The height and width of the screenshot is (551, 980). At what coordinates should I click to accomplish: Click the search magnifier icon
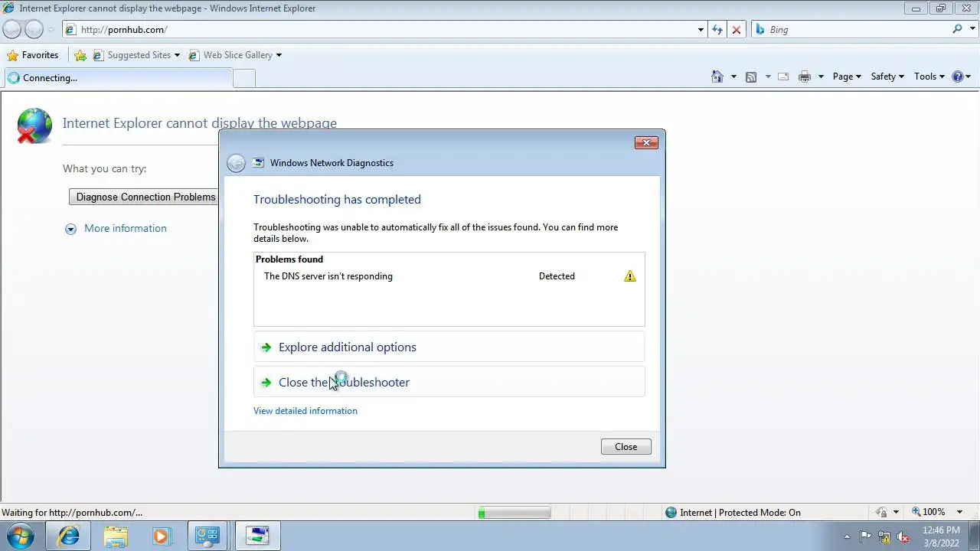click(957, 29)
